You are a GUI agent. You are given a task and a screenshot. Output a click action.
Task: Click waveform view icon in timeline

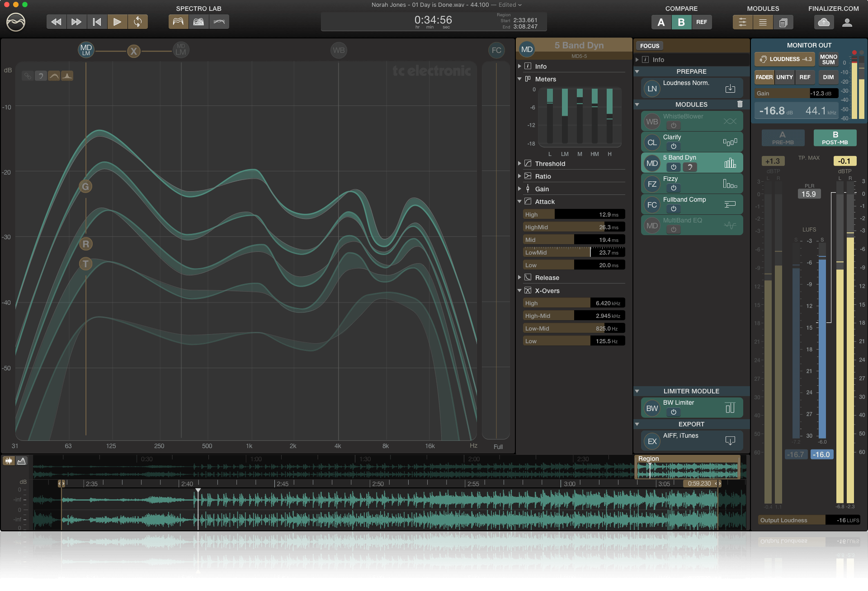pos(9,461)
